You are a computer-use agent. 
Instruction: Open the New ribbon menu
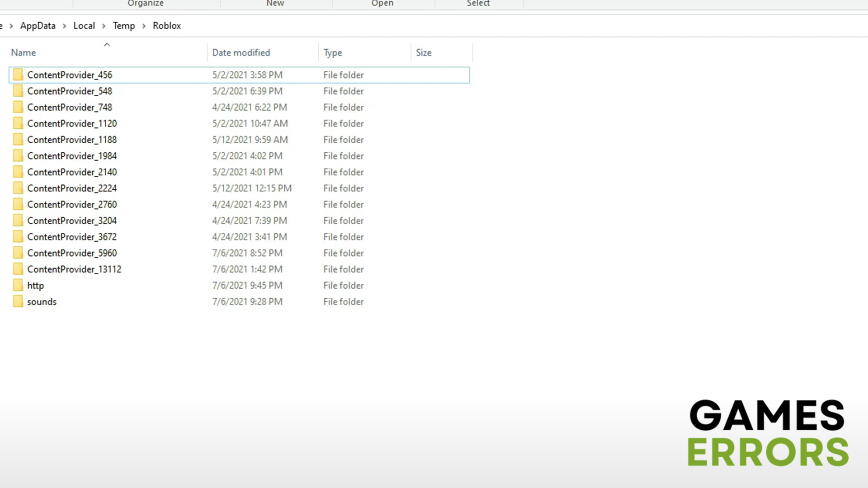(275, 3)
